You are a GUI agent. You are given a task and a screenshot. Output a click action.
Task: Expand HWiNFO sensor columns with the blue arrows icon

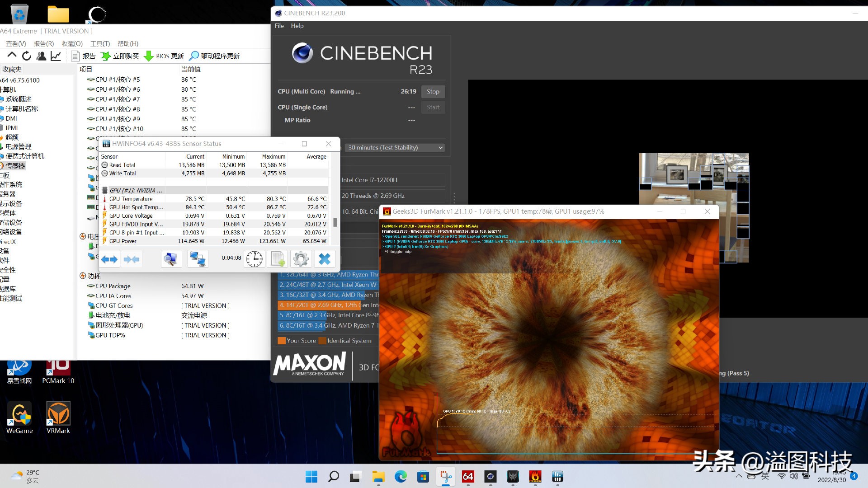[x=109, y=259]
